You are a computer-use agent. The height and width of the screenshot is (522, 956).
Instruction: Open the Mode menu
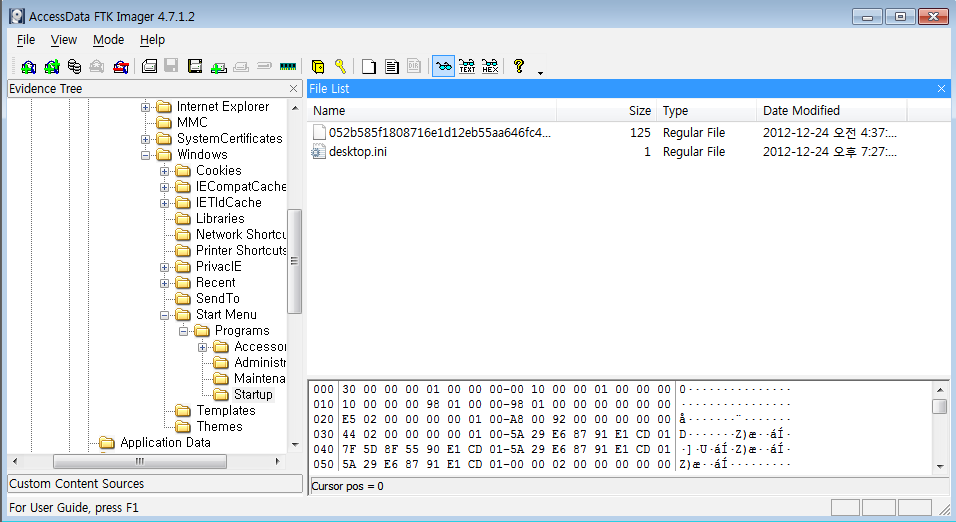click(x=109, y=40)
